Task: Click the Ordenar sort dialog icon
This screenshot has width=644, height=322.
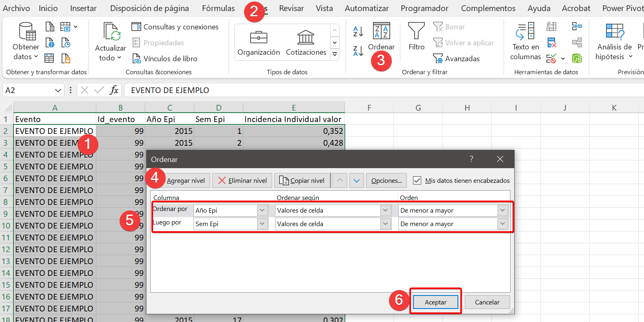Action: pos(382,31)
